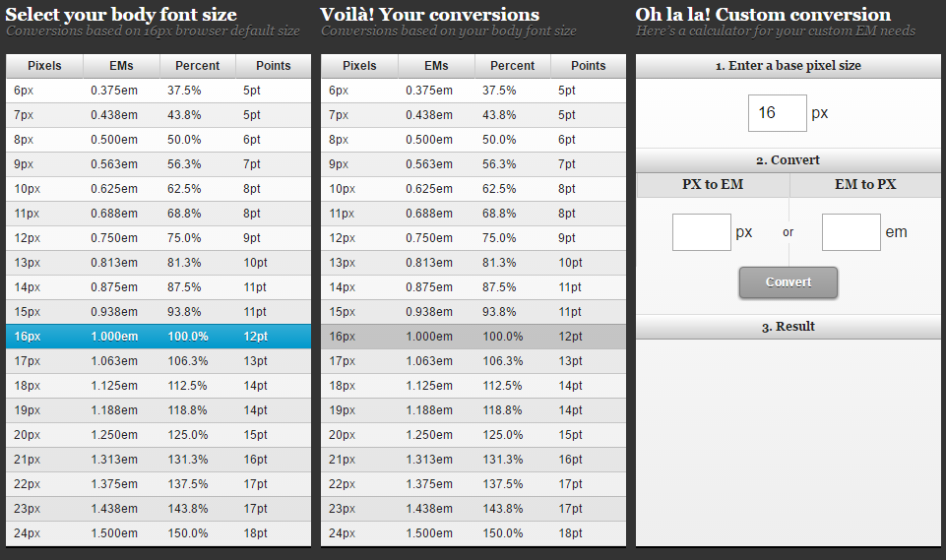The image size is (946, 560).
Task: Click the Points header in the Your conversions table
Action: click(589, 66)
